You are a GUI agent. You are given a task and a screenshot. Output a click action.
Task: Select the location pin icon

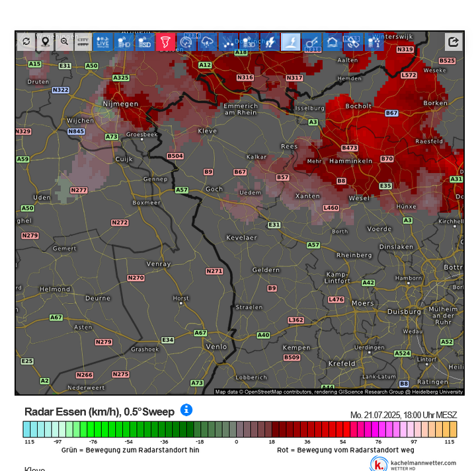[45, 42]
